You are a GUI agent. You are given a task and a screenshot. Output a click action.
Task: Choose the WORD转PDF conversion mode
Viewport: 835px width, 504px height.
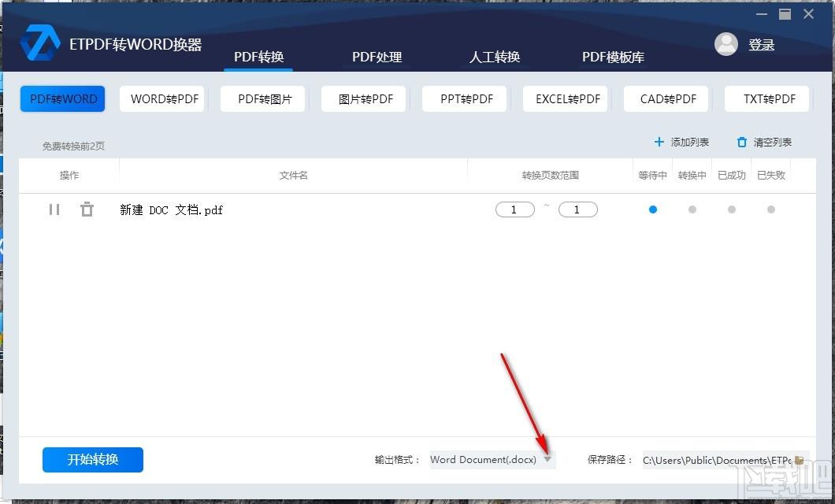[162, 99]
